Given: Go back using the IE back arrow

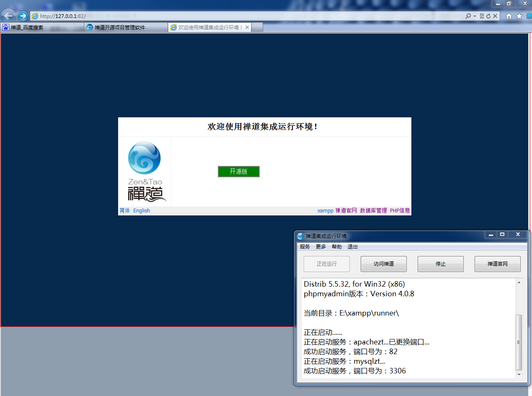Looking at the screenshot, I should [9, 16].
